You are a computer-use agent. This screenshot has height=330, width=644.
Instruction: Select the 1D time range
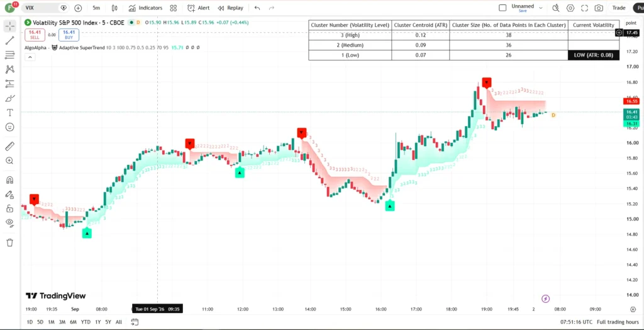pyautogui.click(x=30, y=322)
